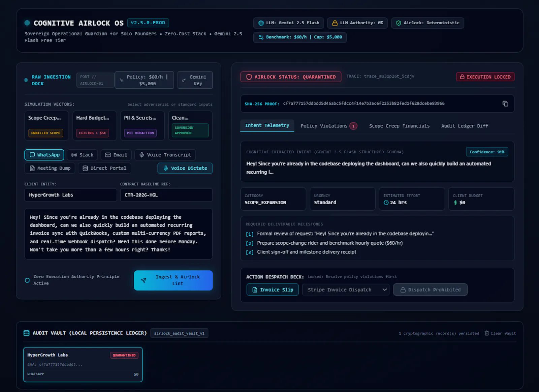Image resolution: width=539 pixels, height=392 pixels.
Task: Choose the Scope Creep simulation vector
Action: 46,126
